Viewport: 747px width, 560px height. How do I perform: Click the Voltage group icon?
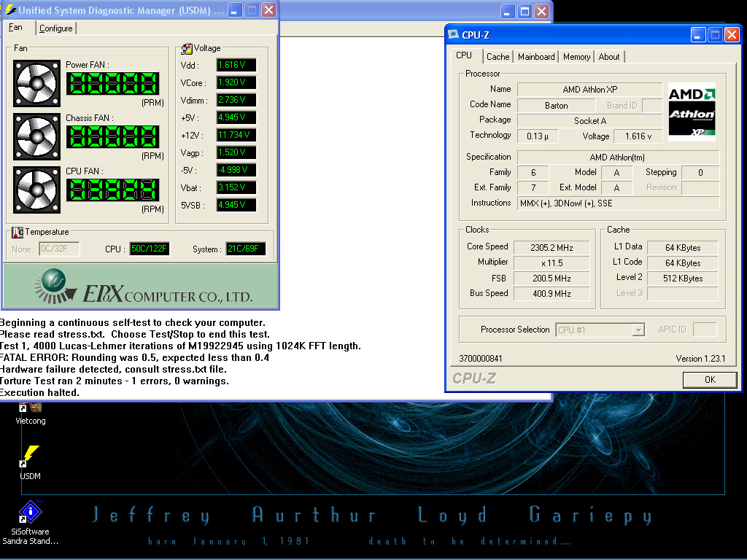[187, 48]
